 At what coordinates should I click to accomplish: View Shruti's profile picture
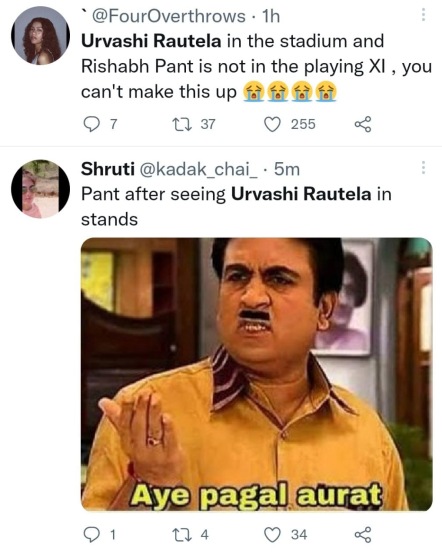point(41,189)
